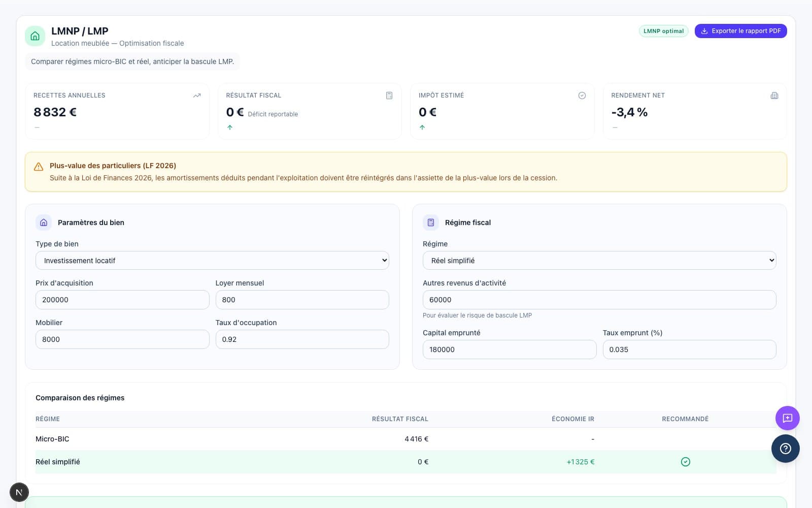Viewport: 812px width, 508px height.
Task: Click the Taux d'occupation input field
Action: point(302,339)
